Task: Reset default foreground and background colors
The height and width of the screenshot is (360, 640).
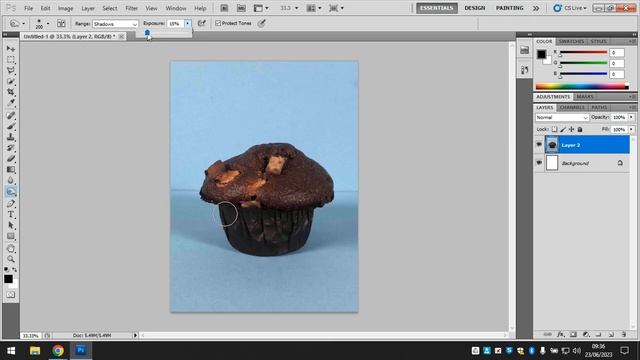Action: 6,270
